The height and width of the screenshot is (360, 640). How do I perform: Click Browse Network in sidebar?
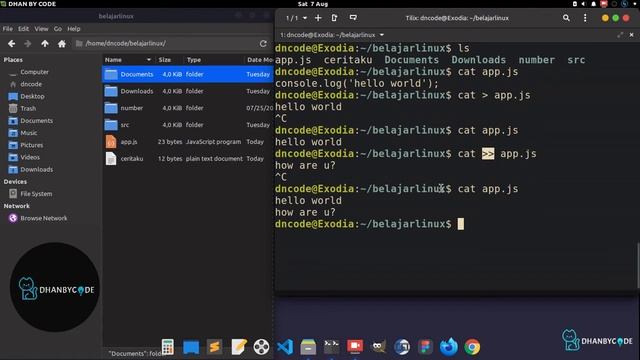[x=44, y=218]
